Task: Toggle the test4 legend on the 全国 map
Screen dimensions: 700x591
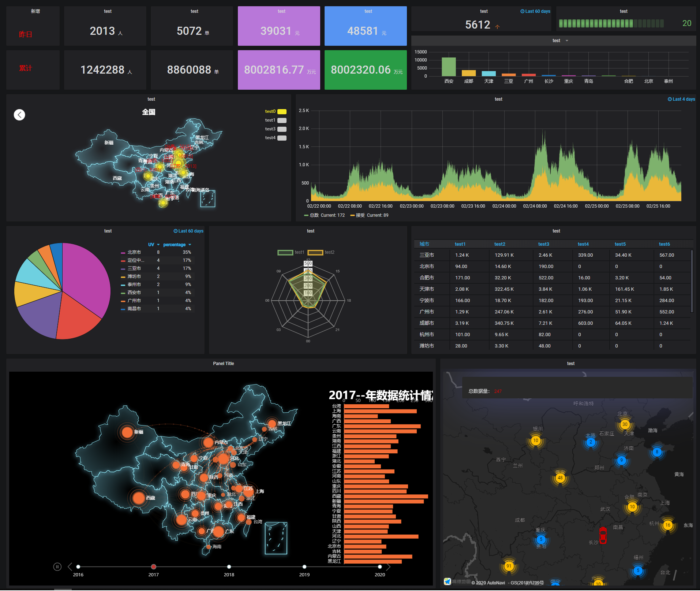Action: click(x=276, y=138)
